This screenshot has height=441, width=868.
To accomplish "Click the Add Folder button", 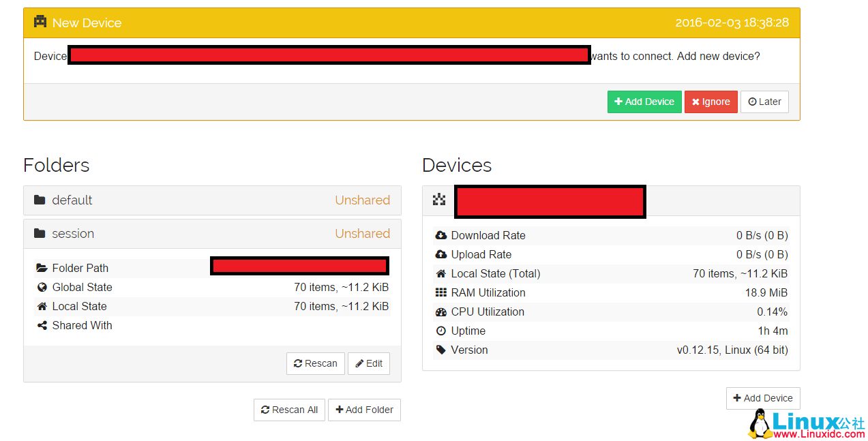I will click(364, 410).
